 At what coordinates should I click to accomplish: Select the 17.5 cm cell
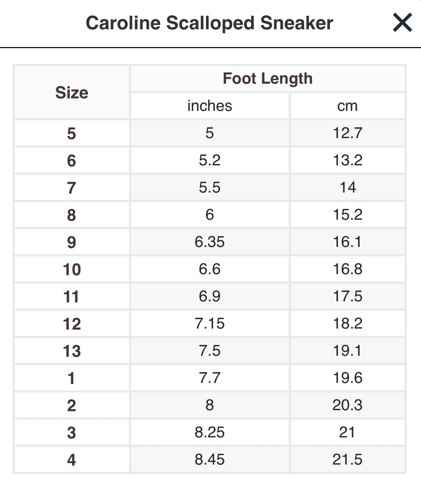(347, 296)
